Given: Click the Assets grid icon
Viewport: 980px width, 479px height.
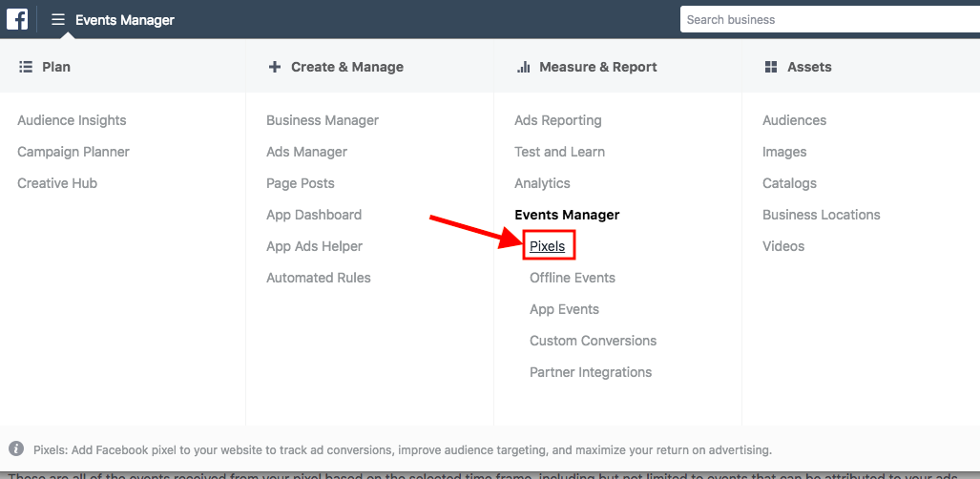Looking at the screenshot, I should 771,67.
